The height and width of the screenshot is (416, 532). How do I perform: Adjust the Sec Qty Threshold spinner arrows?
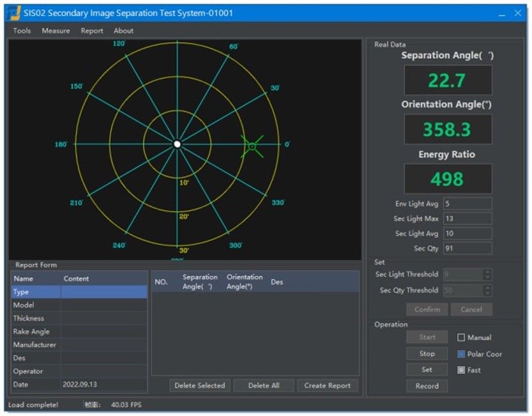coord(488,290)
